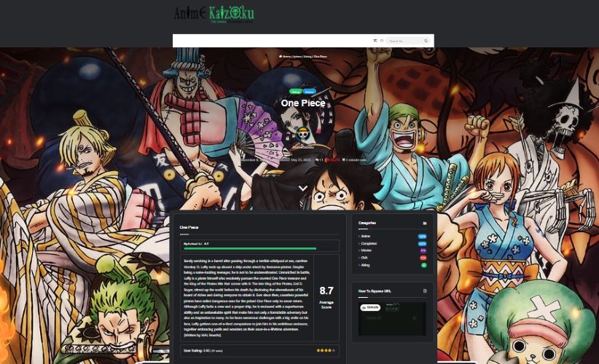
Task: Open the straw hat skull author avatar
Action: tap(303, 134)
